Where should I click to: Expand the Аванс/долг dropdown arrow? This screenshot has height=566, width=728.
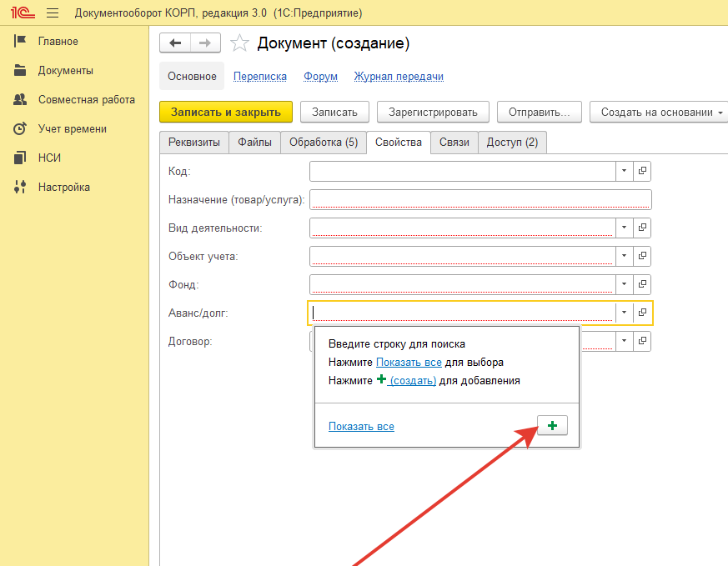click(625, 313)
